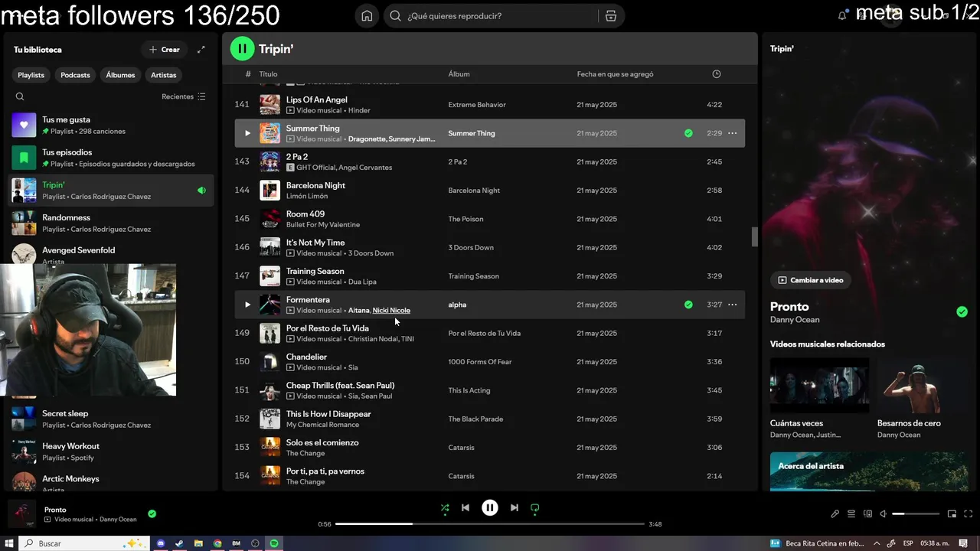980x551 pixels.
Task: Open the mini player icon
Action: point(952,514)
